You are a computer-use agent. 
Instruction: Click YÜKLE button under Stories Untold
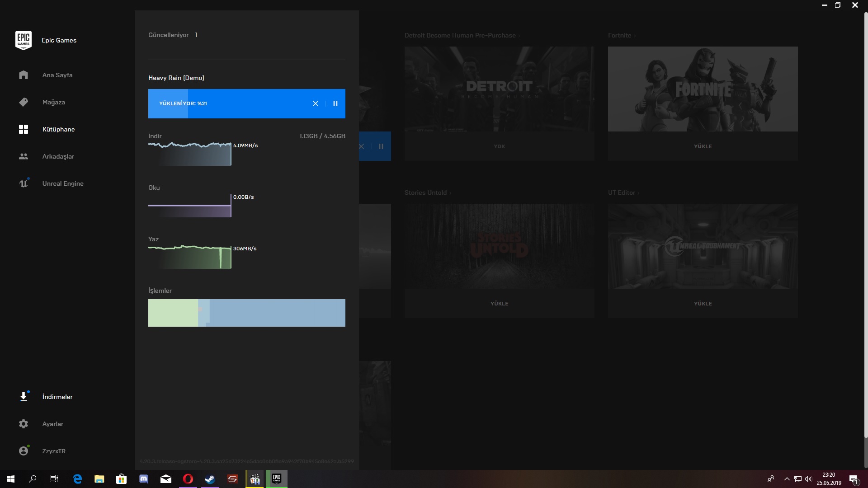[x=500, y=304]
